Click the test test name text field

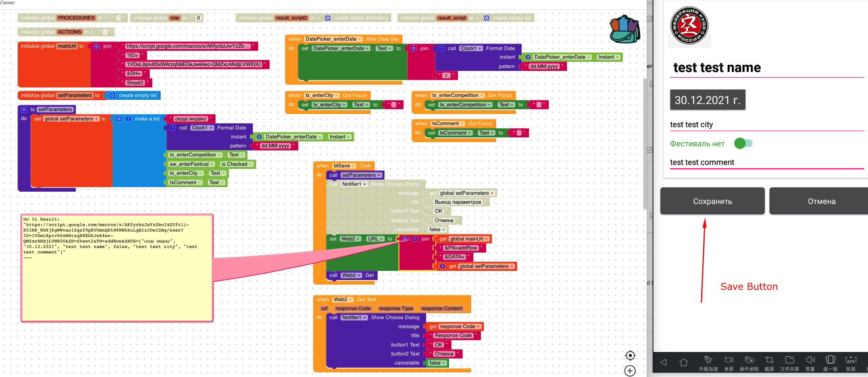click(767, 68)
